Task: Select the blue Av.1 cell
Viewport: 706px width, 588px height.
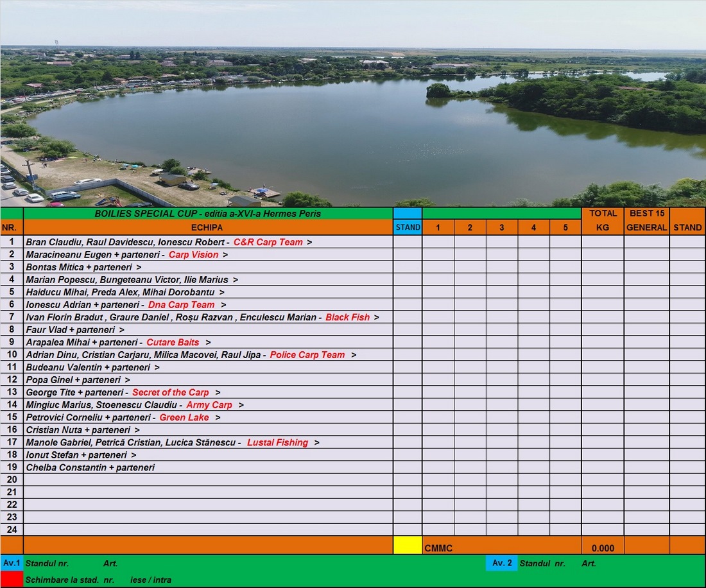Action: coord(12,563)
